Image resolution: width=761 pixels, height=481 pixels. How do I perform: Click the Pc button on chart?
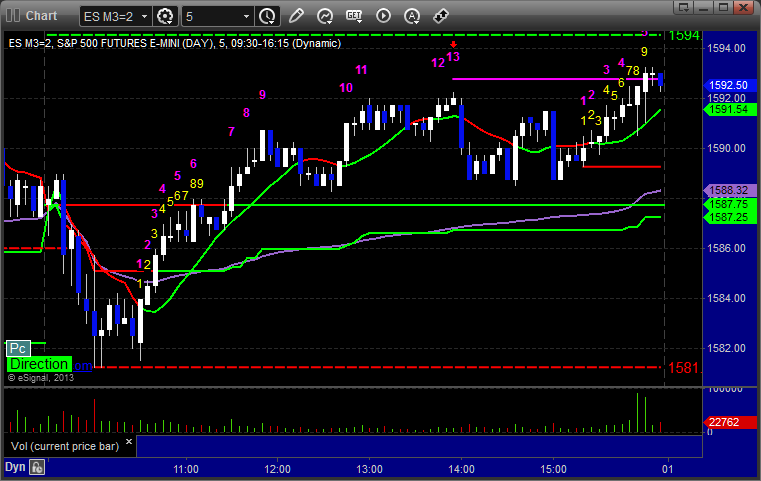(x=18, y=348)
